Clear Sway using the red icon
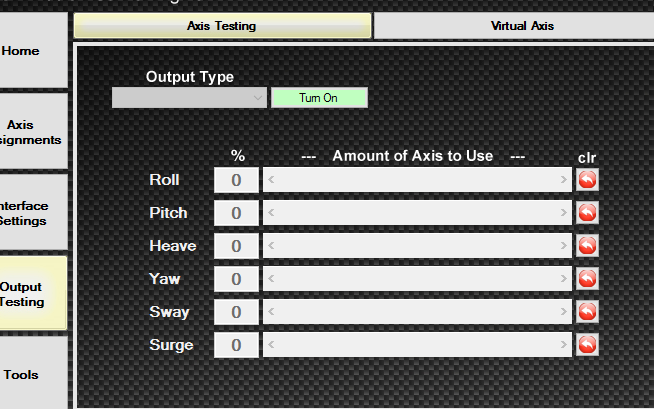 tap(588, 312)
